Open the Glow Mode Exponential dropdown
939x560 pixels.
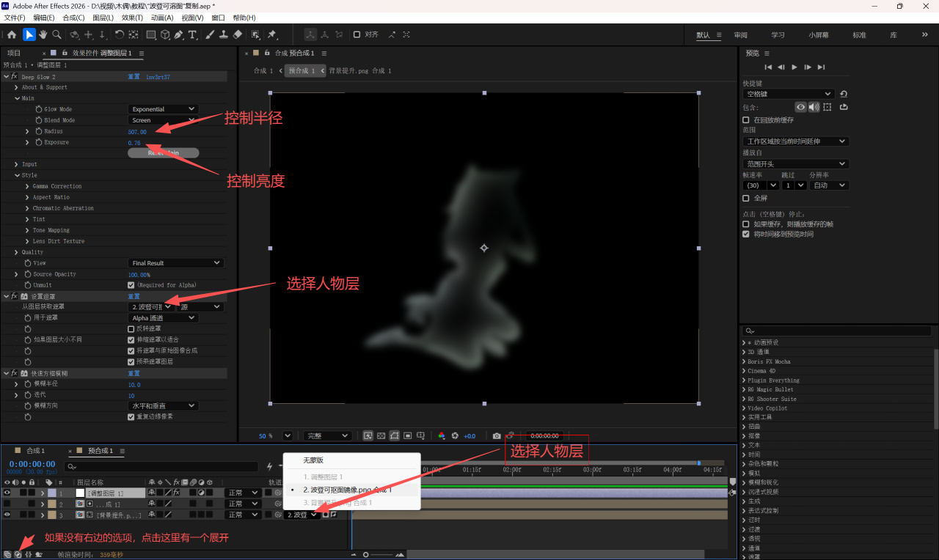click(163, 109)
